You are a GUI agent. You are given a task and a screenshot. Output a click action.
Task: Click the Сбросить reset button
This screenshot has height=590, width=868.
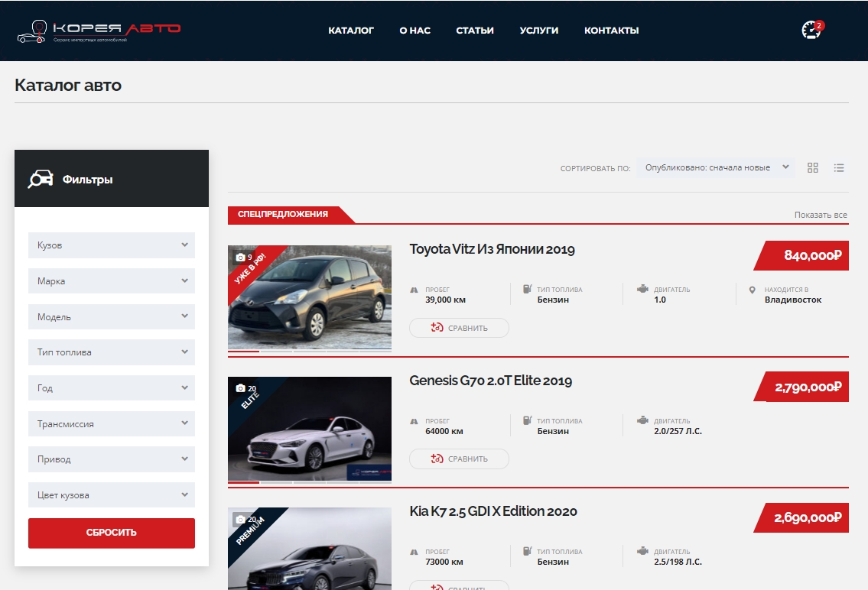coord(111,533)
